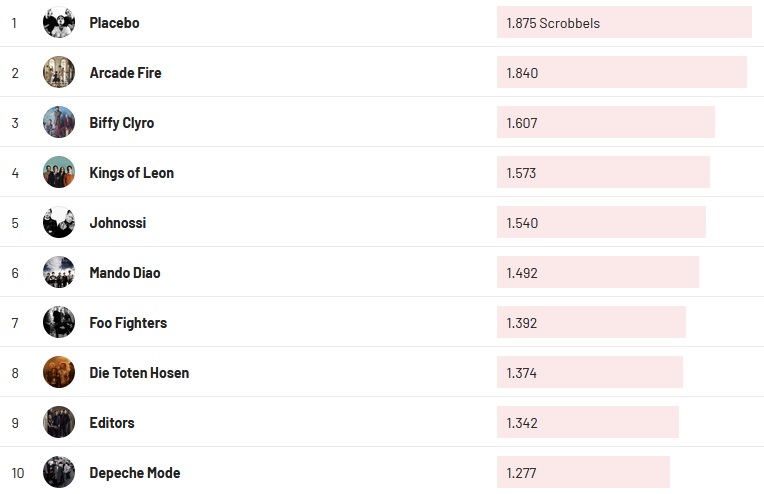764x494 pixels.
Task: Open the Arcade Fire artist page
Action: [x=125, y=73]
